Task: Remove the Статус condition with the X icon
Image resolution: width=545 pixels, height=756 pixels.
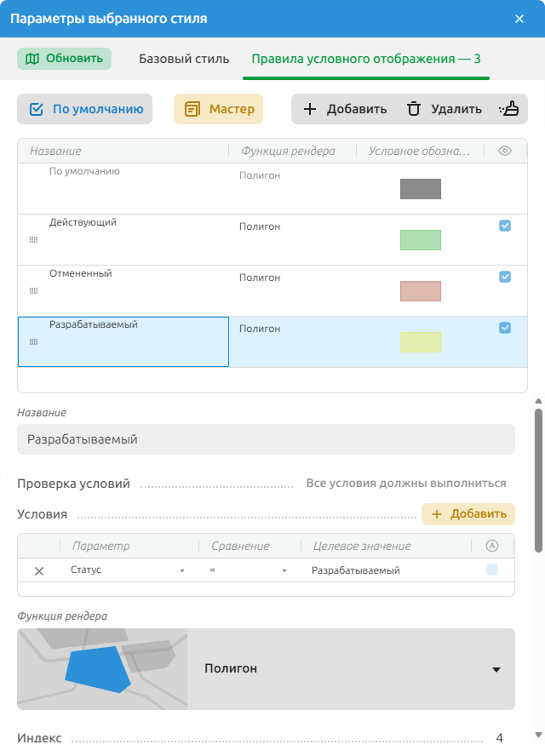Action: (39, 571)
